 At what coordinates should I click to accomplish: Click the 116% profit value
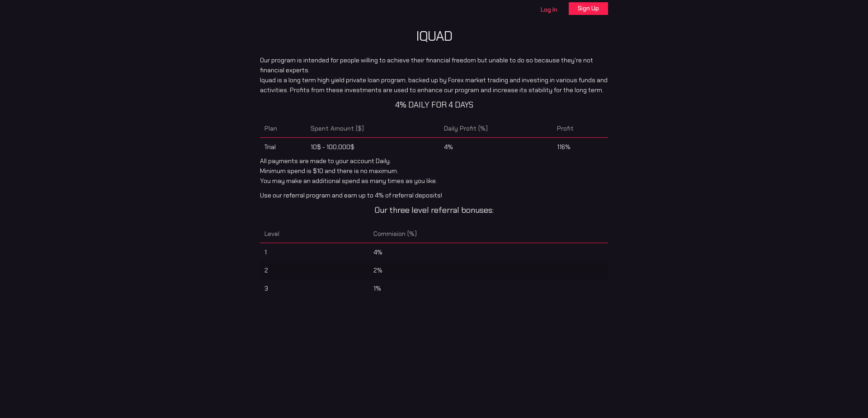(563, 147)
